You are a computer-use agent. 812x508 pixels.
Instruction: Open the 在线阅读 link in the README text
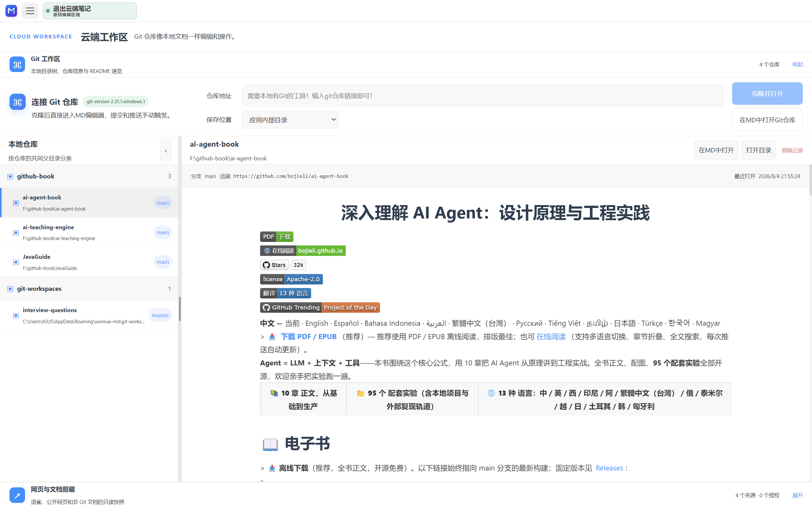(551, 337)
